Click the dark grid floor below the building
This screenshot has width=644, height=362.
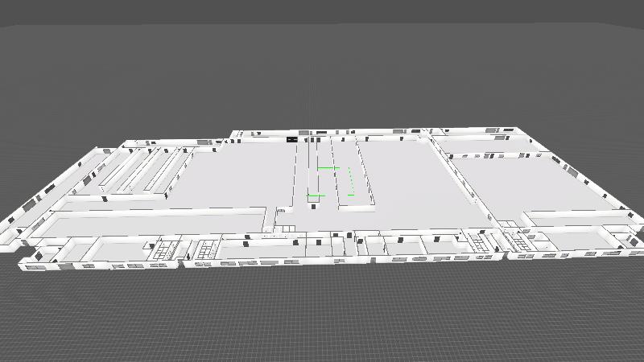click(322, 314)
